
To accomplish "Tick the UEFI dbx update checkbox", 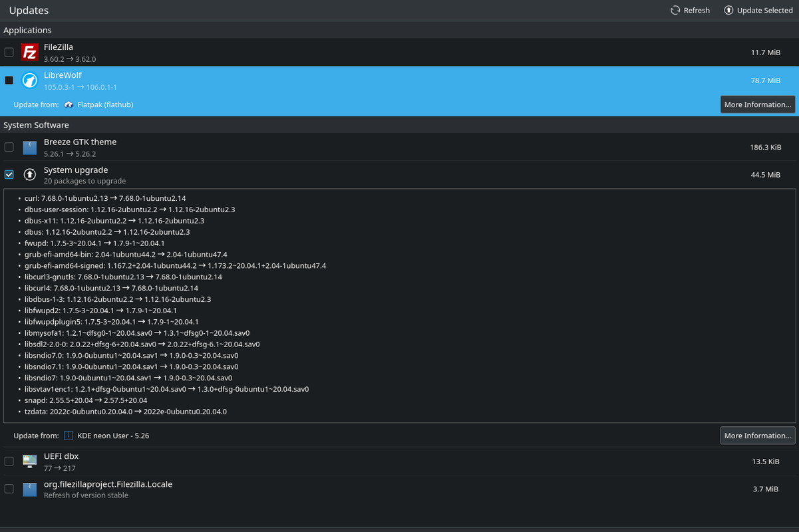I will (9, 461).
